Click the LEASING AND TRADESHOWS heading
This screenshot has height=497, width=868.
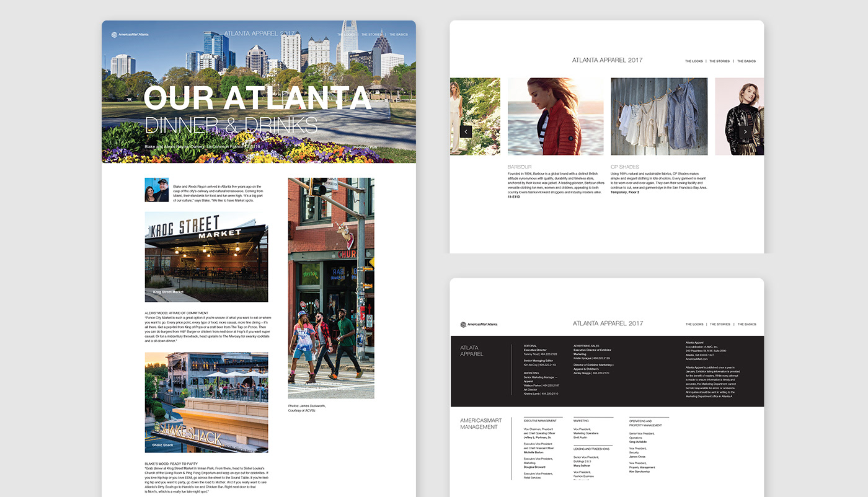click(591, 449)
